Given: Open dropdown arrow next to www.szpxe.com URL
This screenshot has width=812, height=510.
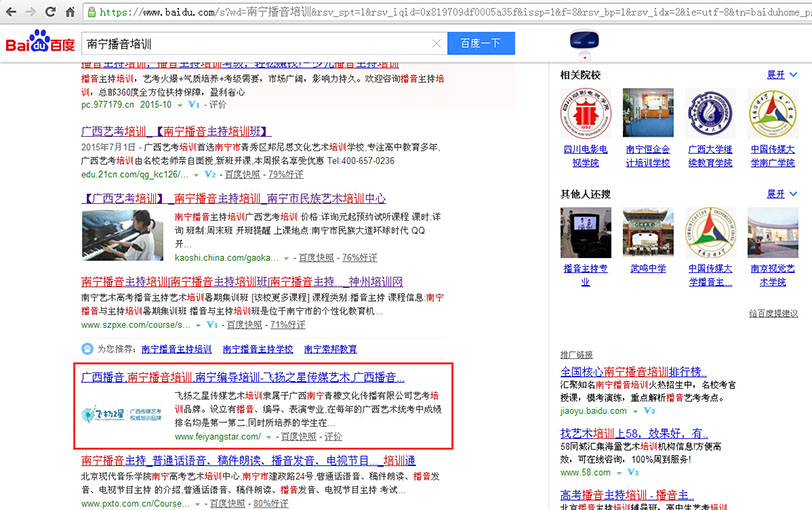Looking at the screenshot, I should pos(198,325).
